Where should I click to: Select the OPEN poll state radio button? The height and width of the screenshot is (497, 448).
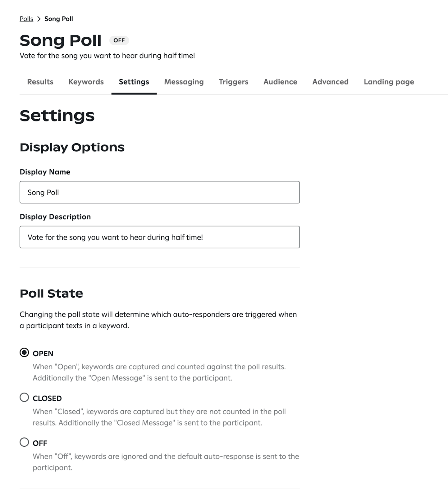pos(24,353)
